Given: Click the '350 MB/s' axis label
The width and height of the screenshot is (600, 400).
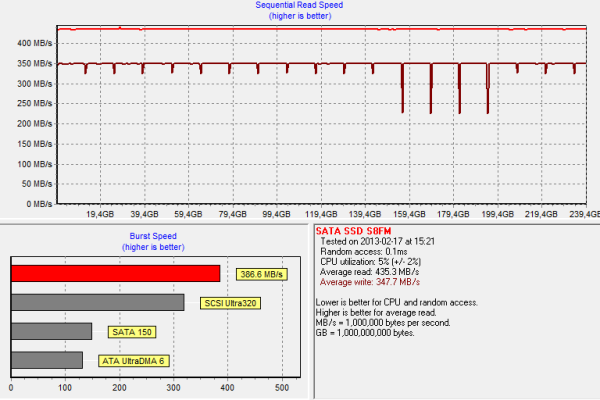Looking at the screenshot, I should [x=34, y=64].
